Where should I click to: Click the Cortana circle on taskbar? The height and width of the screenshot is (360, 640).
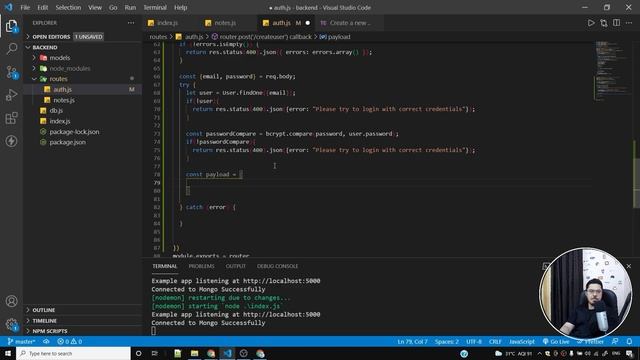(x=138, y=353)
